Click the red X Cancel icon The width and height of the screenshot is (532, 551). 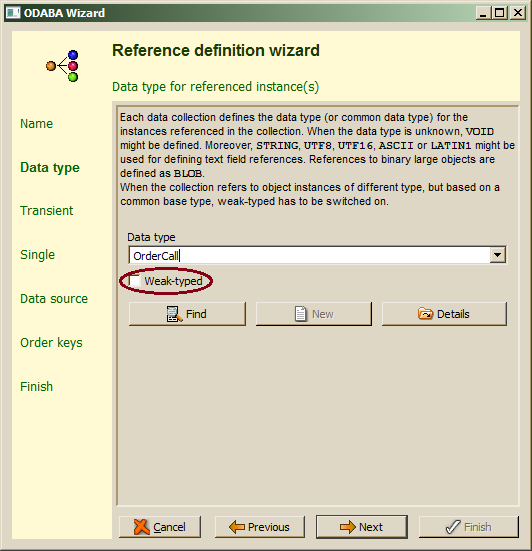[x=142, y=527]
